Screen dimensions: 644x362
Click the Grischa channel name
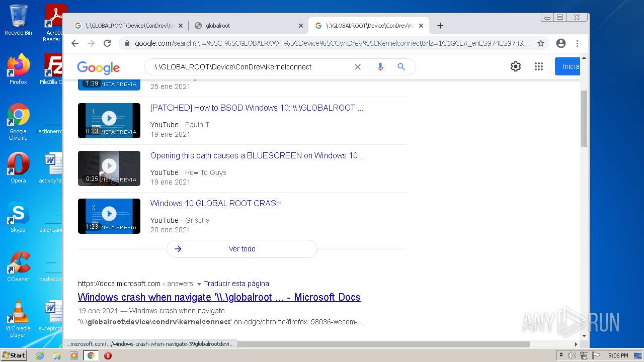click(197, 220)
